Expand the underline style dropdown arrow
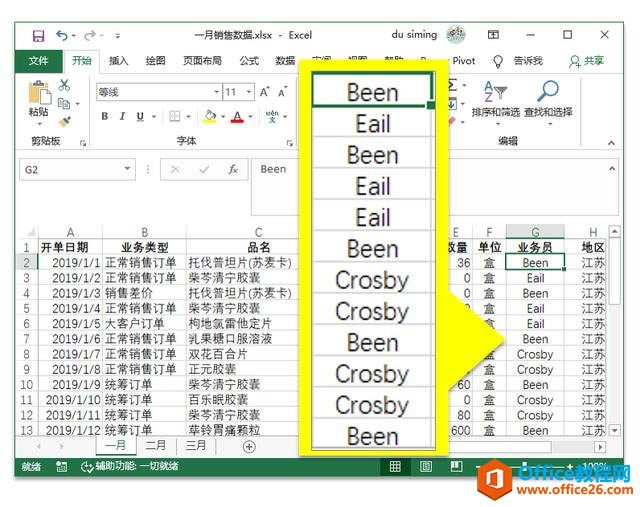 pos(154,117)
